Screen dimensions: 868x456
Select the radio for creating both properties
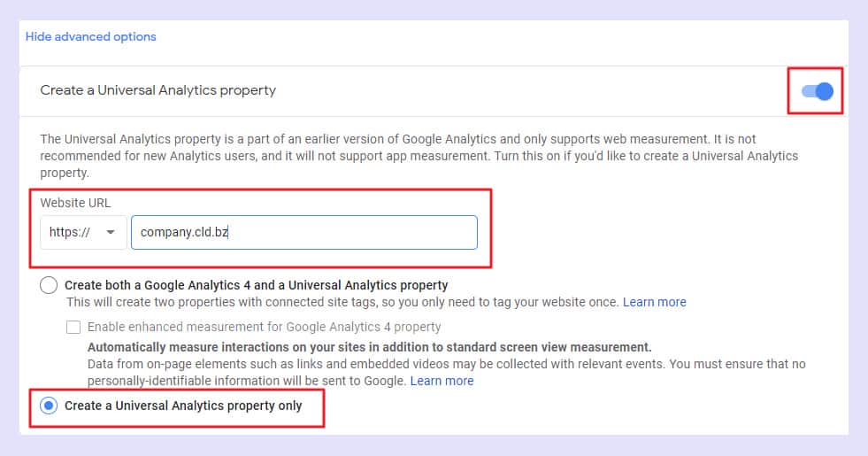click(49, 285)
